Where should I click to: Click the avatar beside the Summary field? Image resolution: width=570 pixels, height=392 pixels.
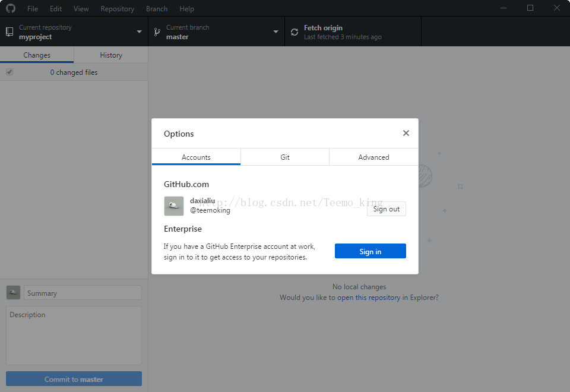[14, 292]
